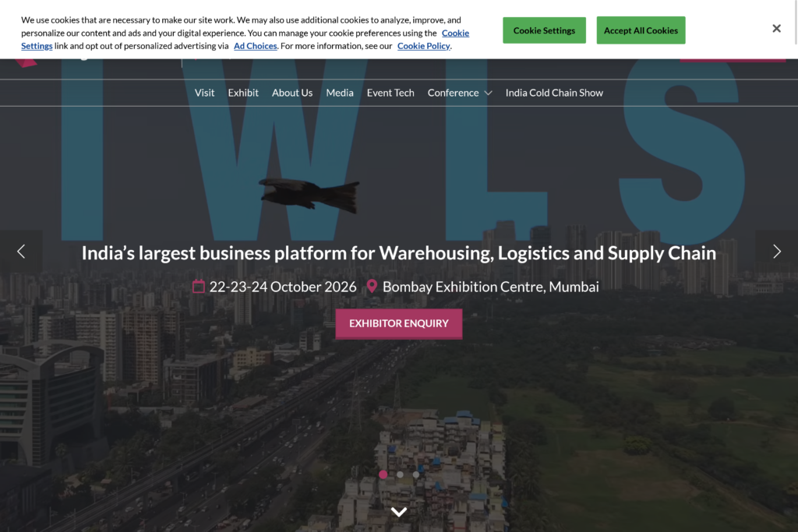
Task: Open the Exhibit menu item
Action: coord(243,93)
